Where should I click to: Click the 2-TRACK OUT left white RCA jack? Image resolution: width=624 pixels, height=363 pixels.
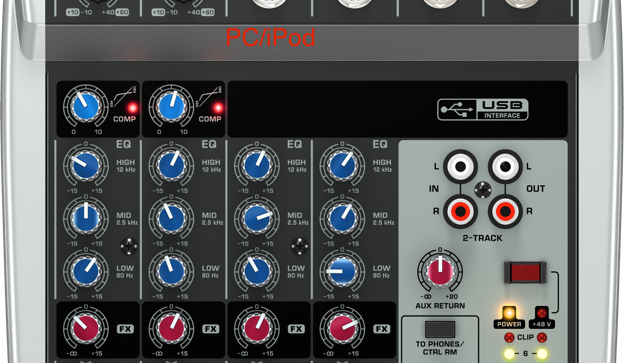[505, 166]
